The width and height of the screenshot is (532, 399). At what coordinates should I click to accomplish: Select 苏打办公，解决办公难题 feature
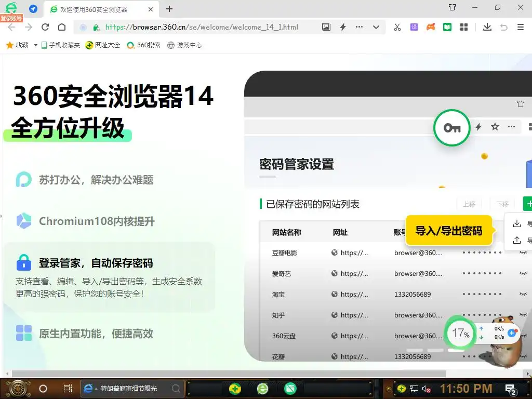point(85,180)
